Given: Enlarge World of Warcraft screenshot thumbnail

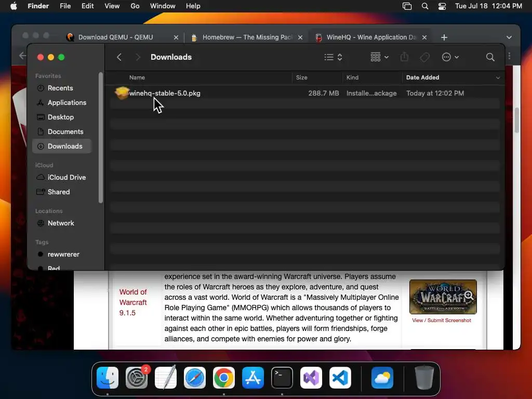Looking at the screenshot, I should [x=443, y=297].
